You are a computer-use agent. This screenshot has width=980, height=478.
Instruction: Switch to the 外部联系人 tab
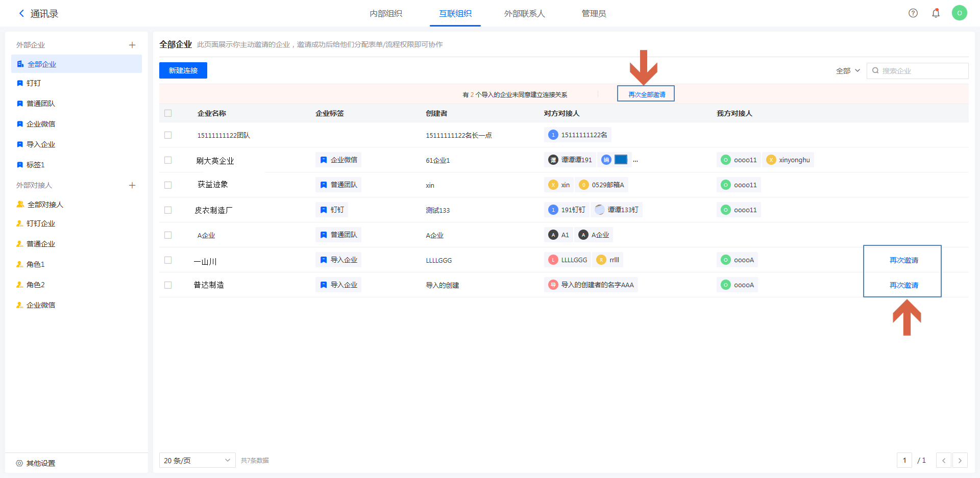coord(524,14)
